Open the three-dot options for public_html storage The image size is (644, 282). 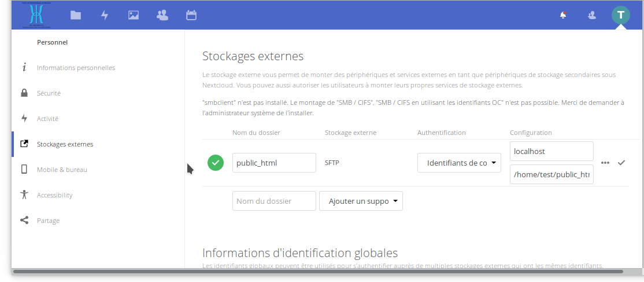point(605,163)
